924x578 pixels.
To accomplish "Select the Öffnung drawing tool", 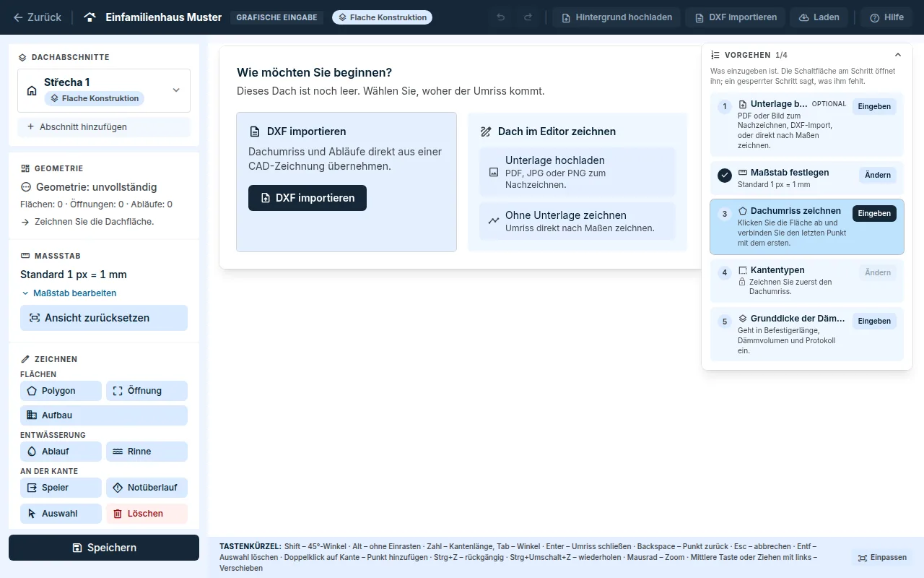I will (x=147, y=391).
